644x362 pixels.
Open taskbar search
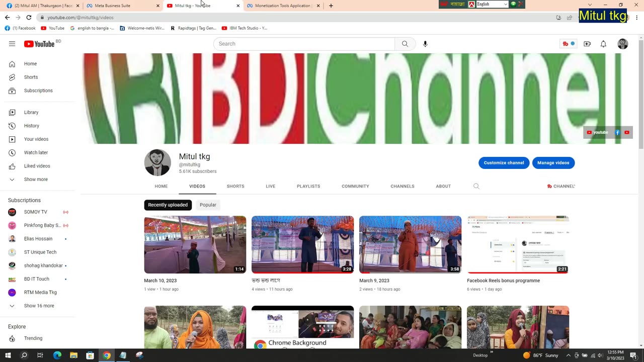[24, 355]
